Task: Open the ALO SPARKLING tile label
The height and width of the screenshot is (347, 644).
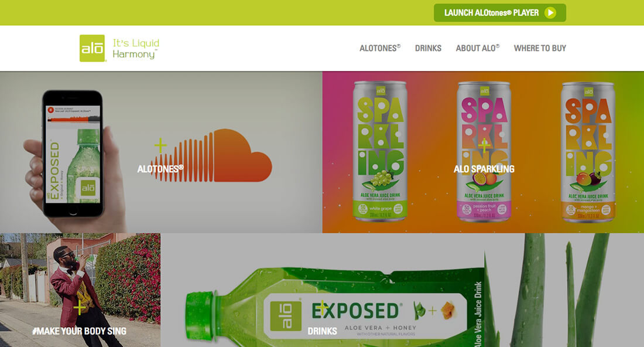Action: (484, 169)
